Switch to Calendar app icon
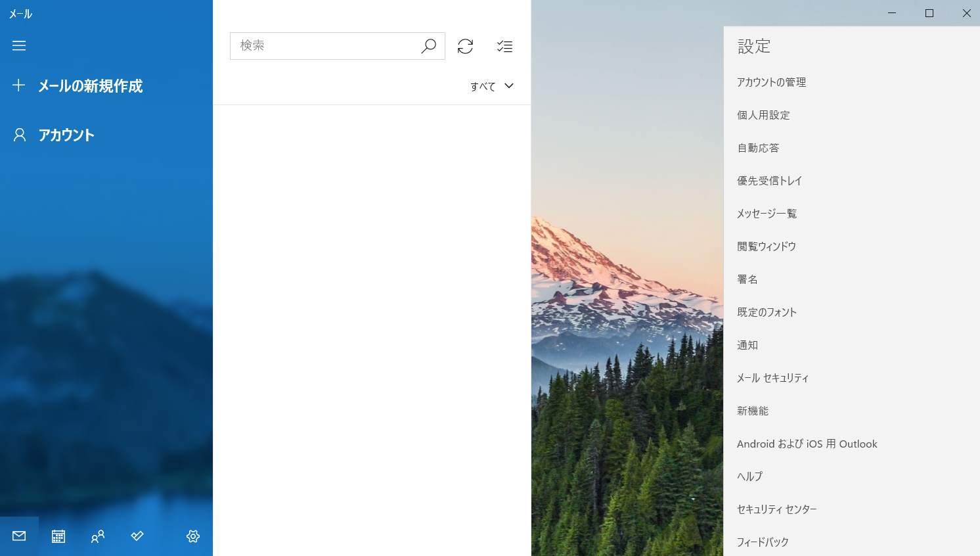Image resolution: width=980 pixels, height=556 pixels. pyautogui.click(x=58, y=536)
